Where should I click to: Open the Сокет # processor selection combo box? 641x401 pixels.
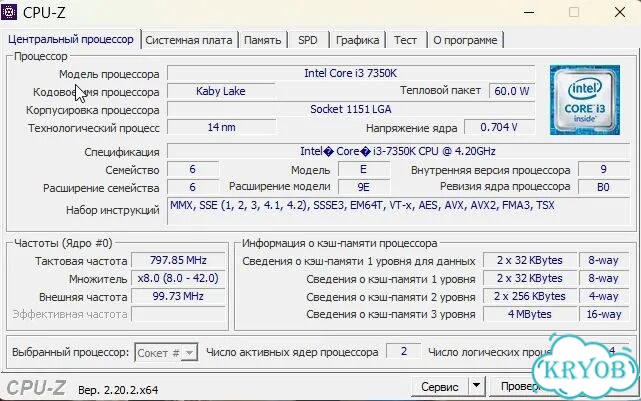coord(166,352)
